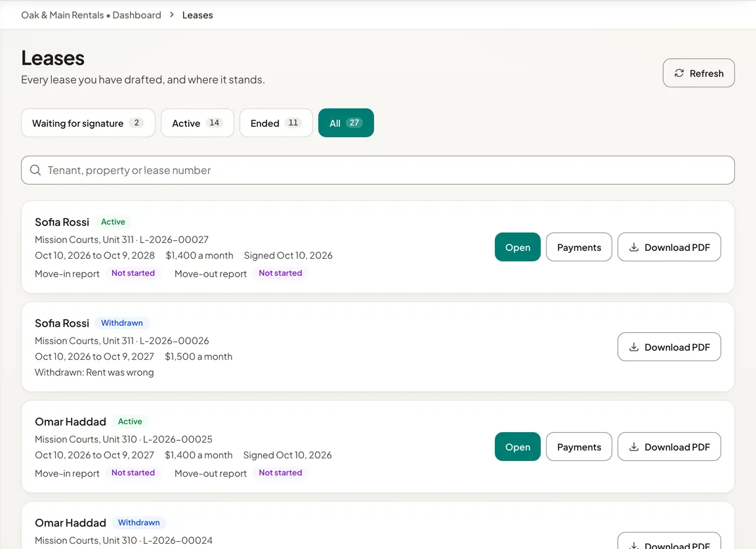This screenshot has width=756, height=549.
Task: Click the magnifier search icon
Action: pyautogui.click(x=35, y=170)
